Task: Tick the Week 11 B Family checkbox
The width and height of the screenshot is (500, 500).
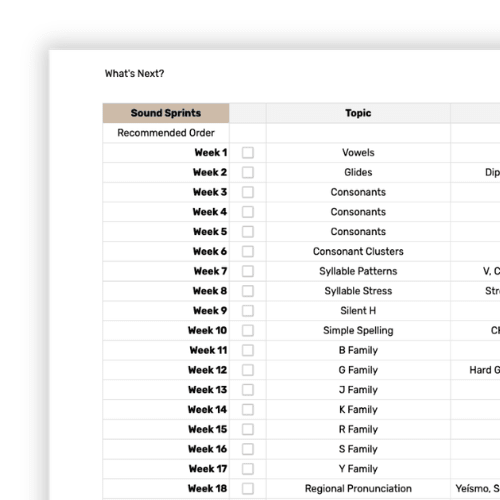Action: click(x=248, y=350)
